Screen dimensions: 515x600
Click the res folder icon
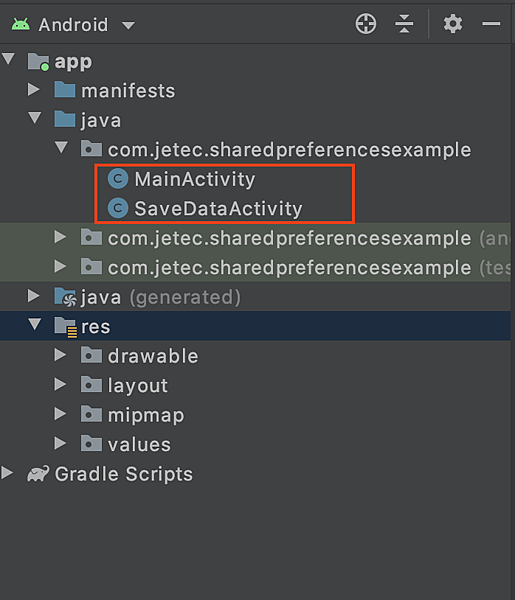click(65, 326)
